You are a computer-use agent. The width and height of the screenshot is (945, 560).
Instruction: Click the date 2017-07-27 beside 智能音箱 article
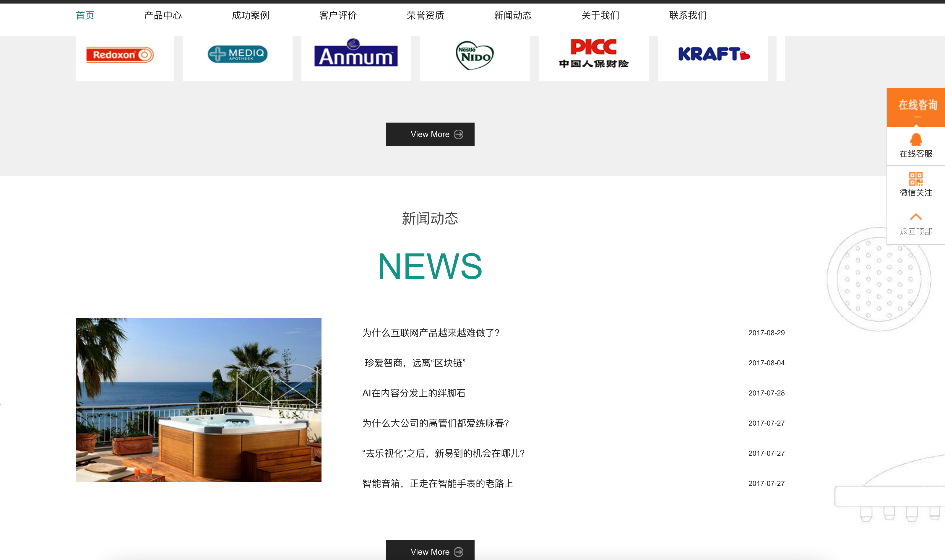click(767, 484)
